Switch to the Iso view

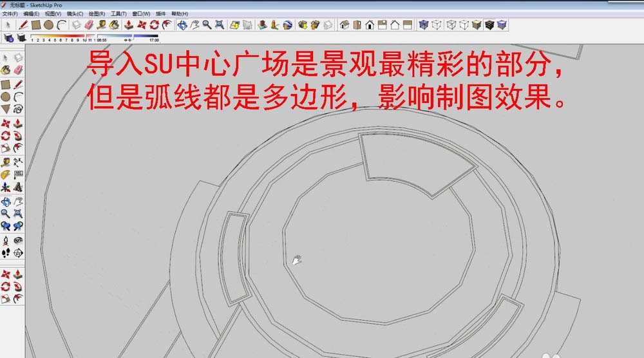point(345,25)
